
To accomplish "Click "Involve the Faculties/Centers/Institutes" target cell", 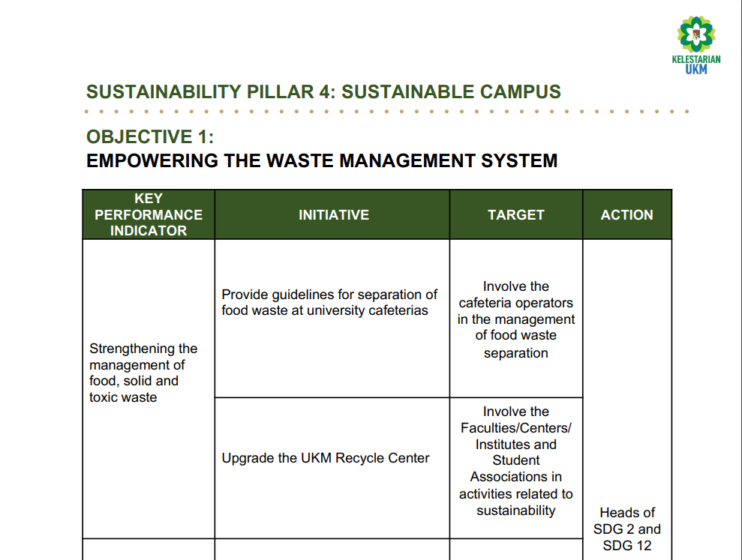I will [516, 461].
